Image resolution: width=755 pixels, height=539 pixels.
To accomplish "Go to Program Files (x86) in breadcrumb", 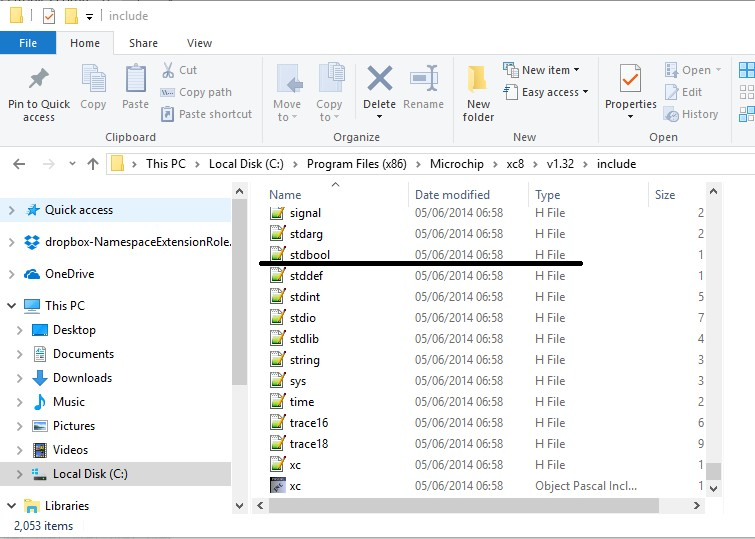I will click(x=357, y=164).
